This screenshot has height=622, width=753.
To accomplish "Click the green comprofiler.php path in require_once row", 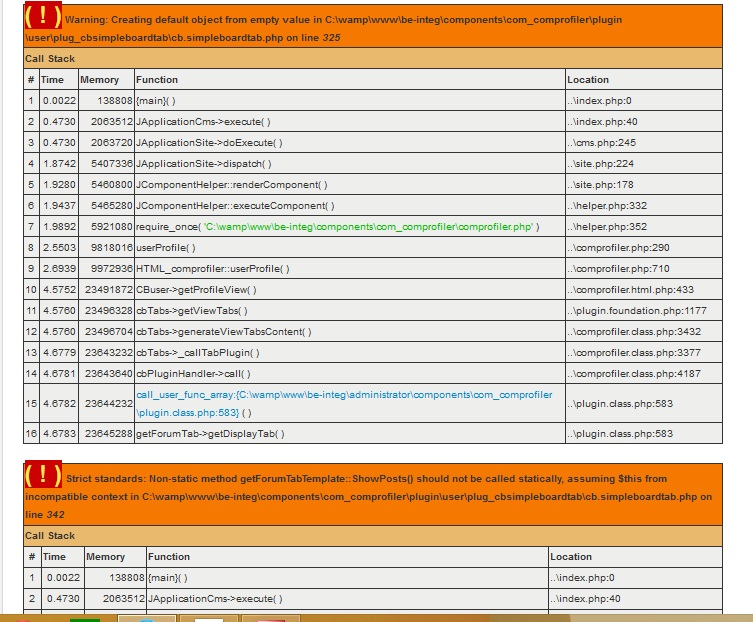I will (368, 227).
